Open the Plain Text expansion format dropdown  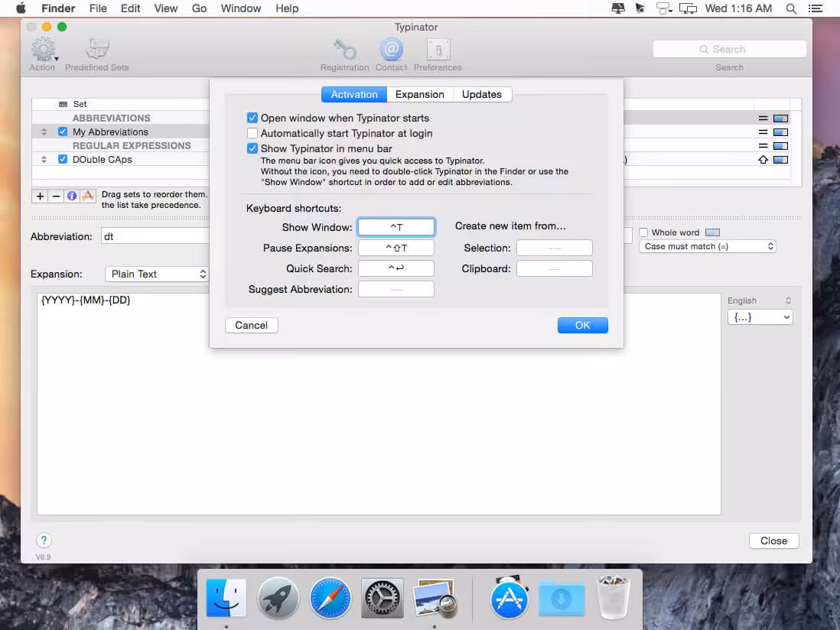[156, 273]
